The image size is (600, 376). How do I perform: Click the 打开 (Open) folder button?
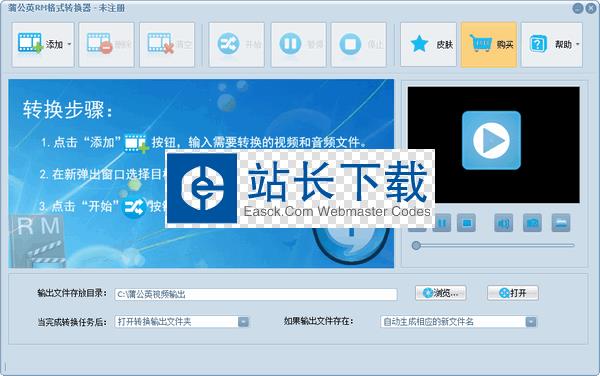pos(513,293)
